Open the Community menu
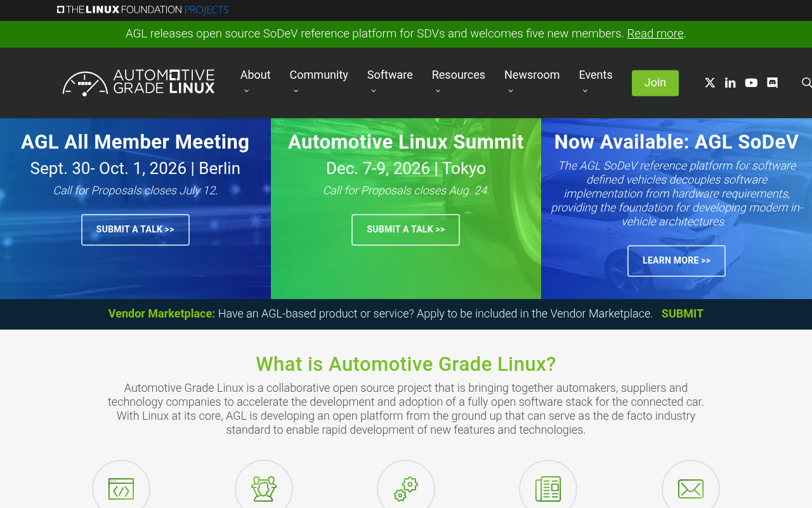Screen dimensions: 812x508 click(318, 75)
